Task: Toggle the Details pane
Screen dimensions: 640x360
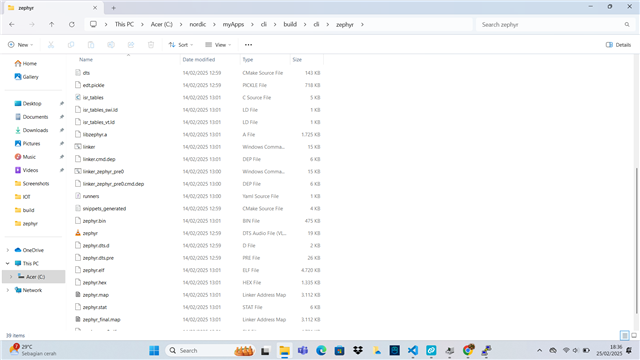Action: click(618, 45)
